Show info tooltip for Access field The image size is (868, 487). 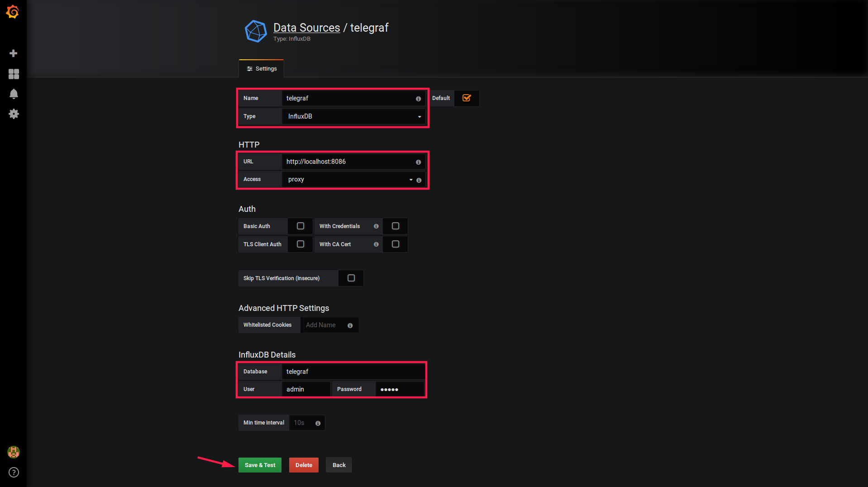[x=419, y=180]
